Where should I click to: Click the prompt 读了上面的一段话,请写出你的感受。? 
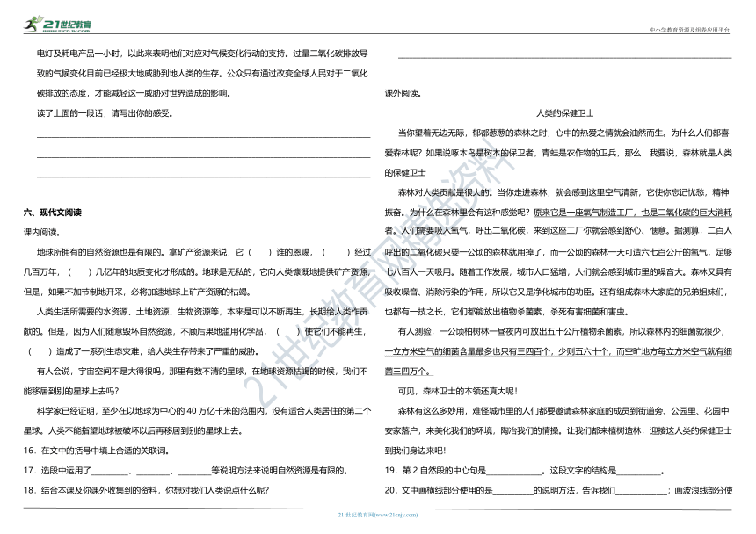[105, 113]
